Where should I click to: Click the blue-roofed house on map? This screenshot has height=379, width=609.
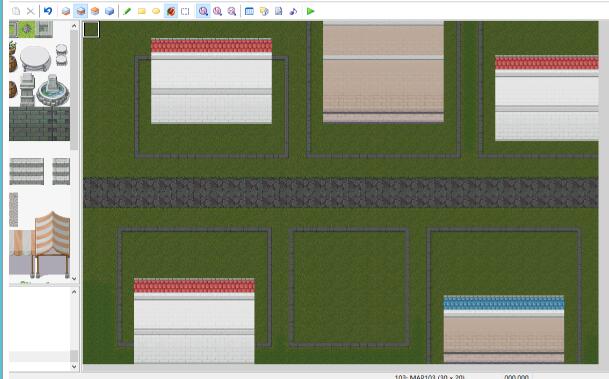(504, 329)
